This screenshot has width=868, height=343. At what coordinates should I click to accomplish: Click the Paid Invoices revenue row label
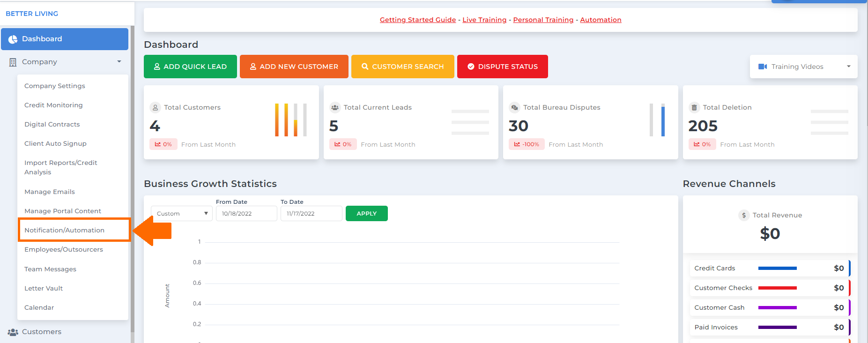(716, 327)
